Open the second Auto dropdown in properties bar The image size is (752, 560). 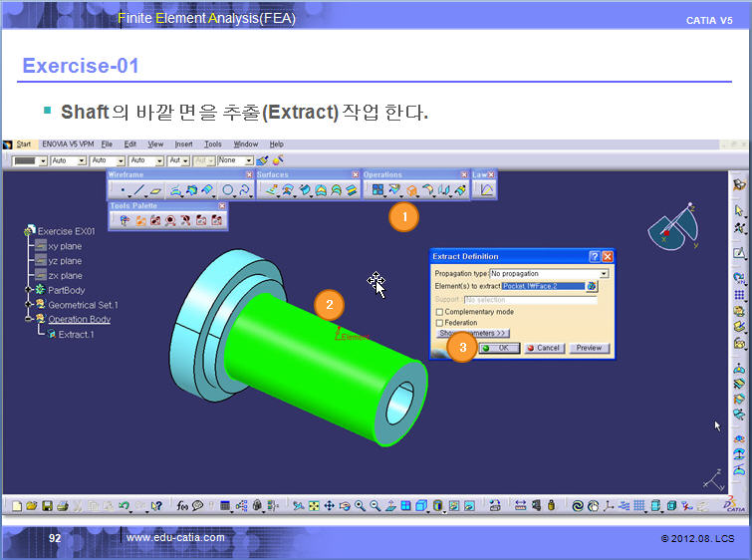pyautogui.click(x=121, y=160)
